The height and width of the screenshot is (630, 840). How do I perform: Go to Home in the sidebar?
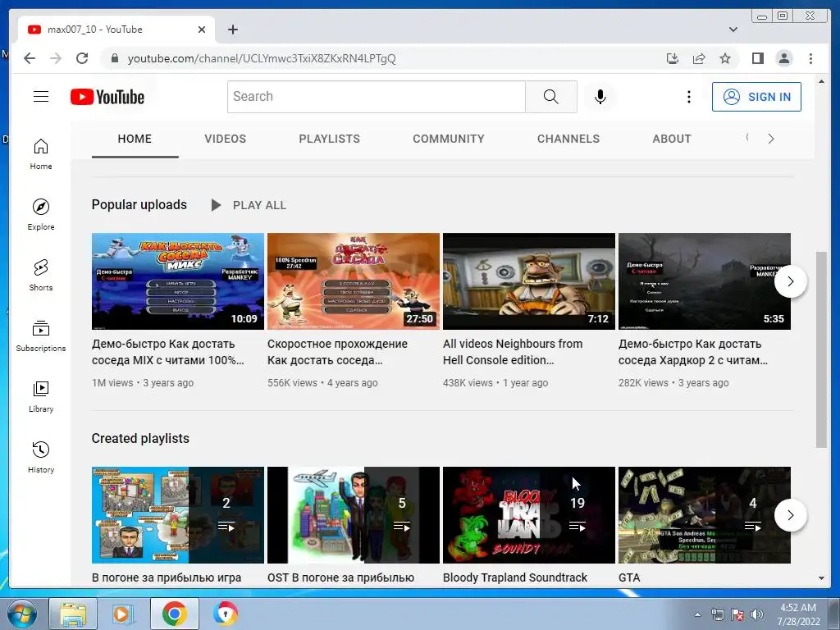coord(41,153)
